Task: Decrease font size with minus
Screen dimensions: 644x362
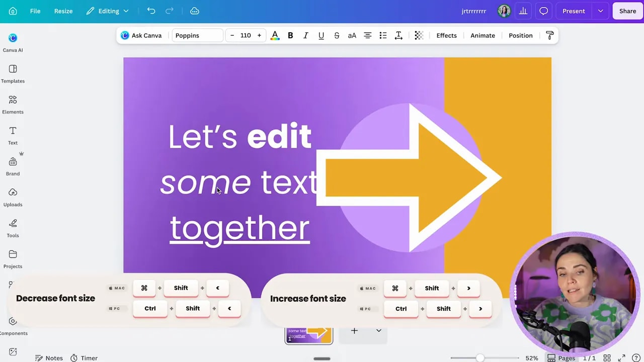Action: tap(232, 36)
